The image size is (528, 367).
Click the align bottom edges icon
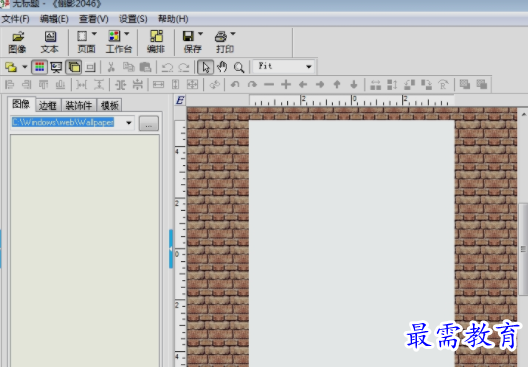(60, 85)
